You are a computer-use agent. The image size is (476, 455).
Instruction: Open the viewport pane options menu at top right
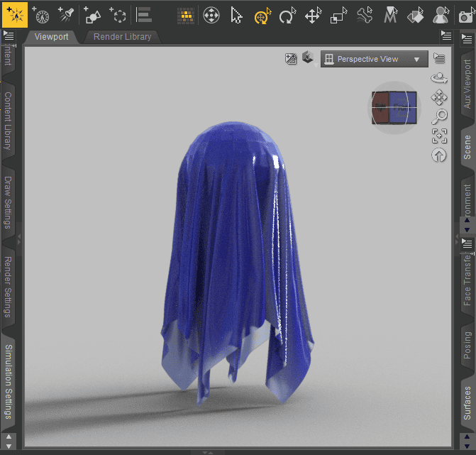click(446, 35)
